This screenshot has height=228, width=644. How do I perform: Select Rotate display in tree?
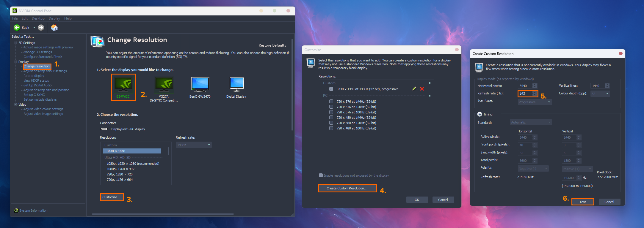(34, 76)
